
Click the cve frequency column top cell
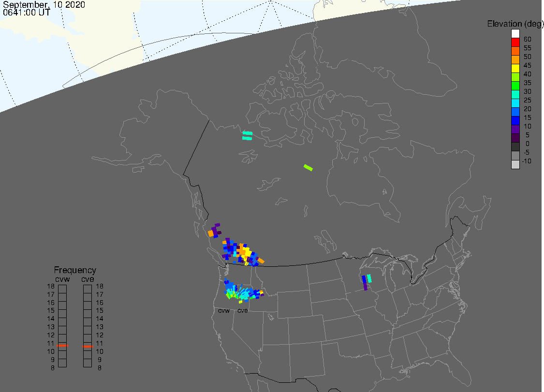tap(88, 289)
